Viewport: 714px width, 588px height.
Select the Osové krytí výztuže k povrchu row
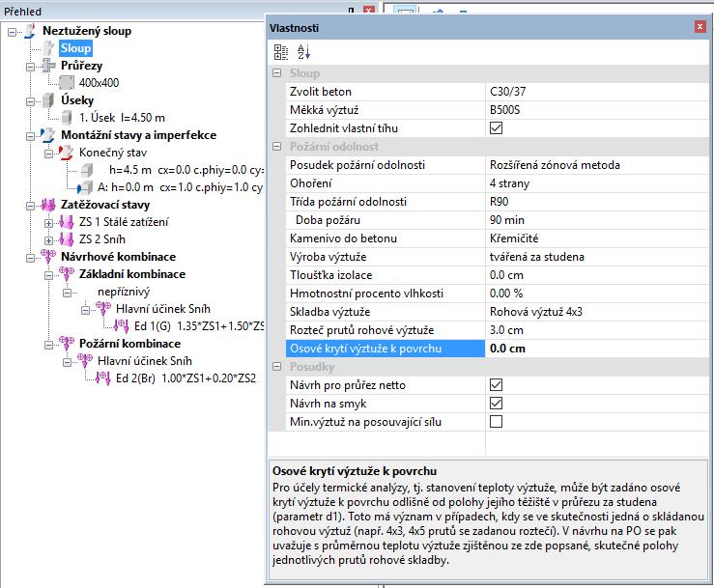386,349
